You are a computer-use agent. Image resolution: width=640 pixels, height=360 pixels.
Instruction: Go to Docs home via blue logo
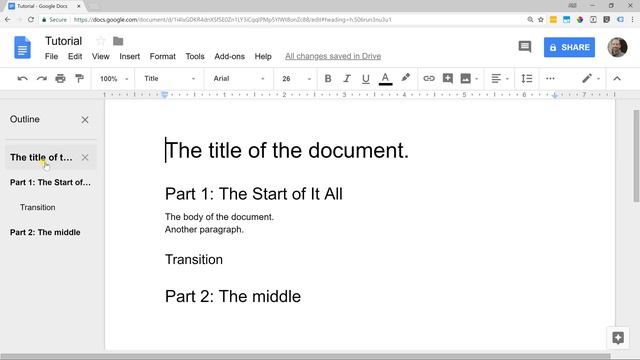point(22,47)
